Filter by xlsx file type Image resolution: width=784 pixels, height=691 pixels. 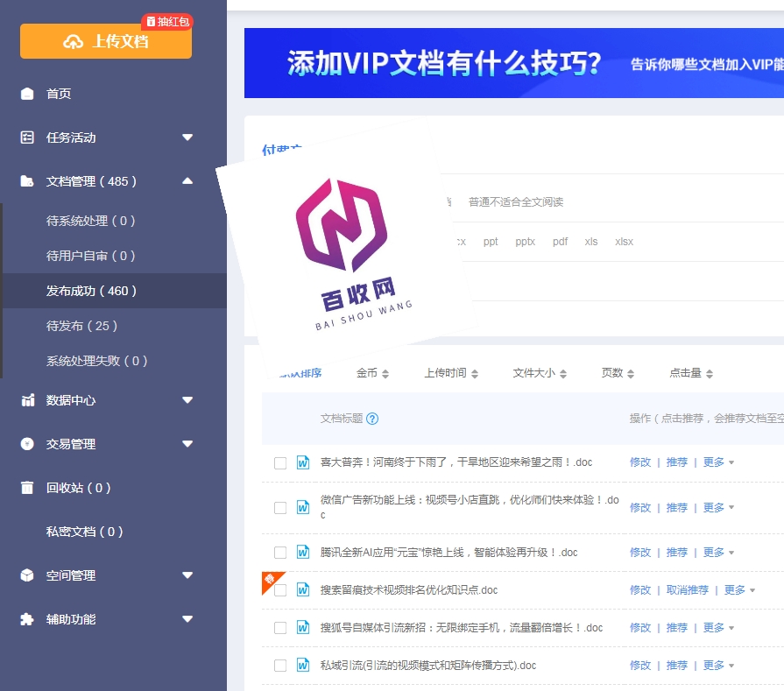(x=624, y=242)
